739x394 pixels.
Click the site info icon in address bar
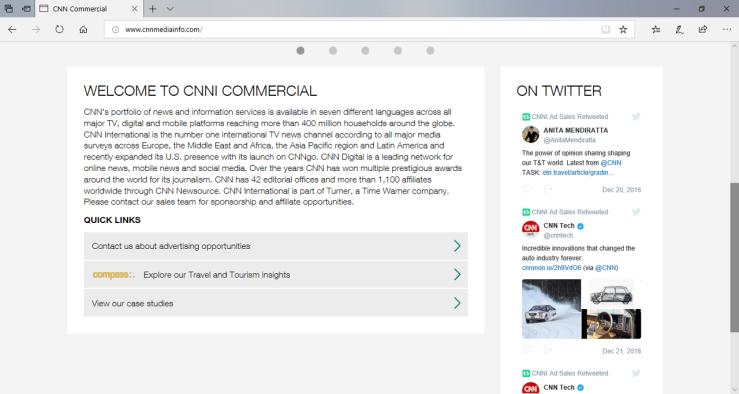(x=115, y=29)
